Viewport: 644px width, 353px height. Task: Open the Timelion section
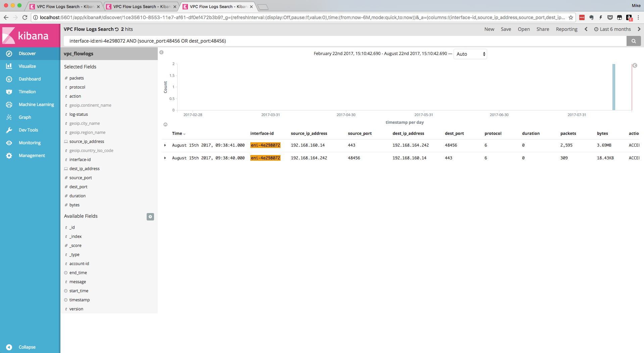pyautogui.click(x=30, y=92)
